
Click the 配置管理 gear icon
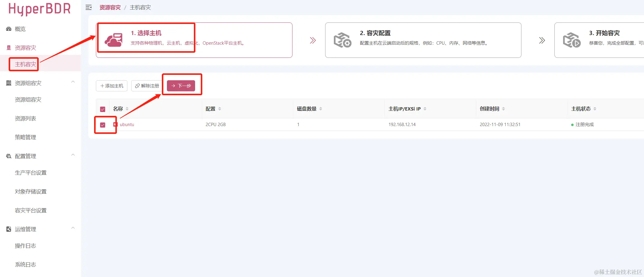tap(9, 156)
